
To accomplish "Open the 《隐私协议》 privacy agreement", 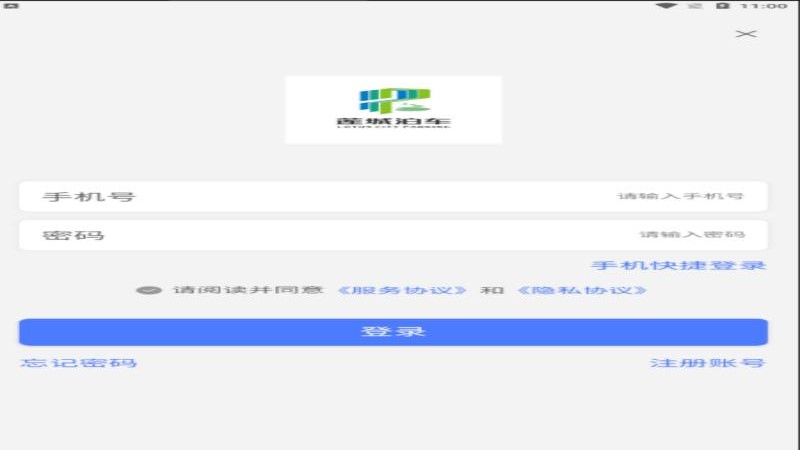I will [x=582, y=290].
